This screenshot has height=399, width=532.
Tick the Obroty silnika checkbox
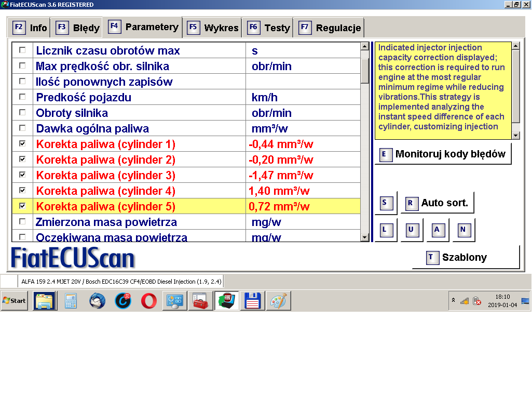(x=22, y=113)
